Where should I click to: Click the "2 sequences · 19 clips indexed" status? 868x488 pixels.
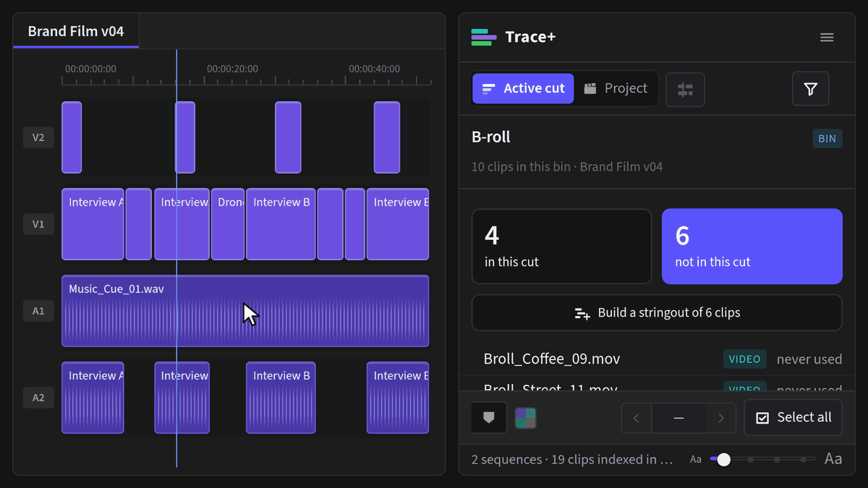tap(573, 459)
